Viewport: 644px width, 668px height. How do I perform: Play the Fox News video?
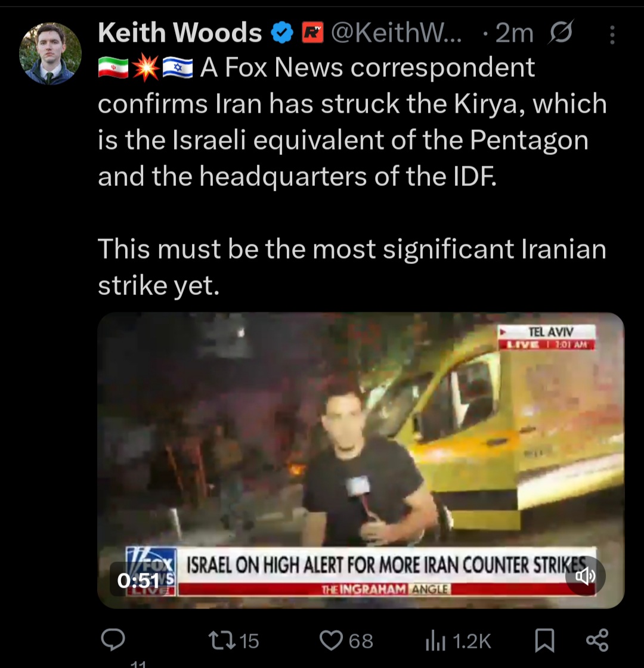tap(361, 460)
